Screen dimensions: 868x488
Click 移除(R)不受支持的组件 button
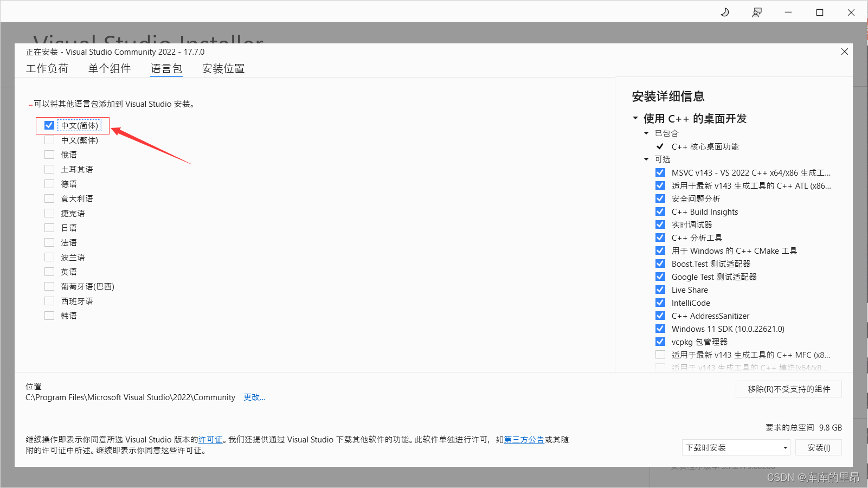(x=789, y=389)
